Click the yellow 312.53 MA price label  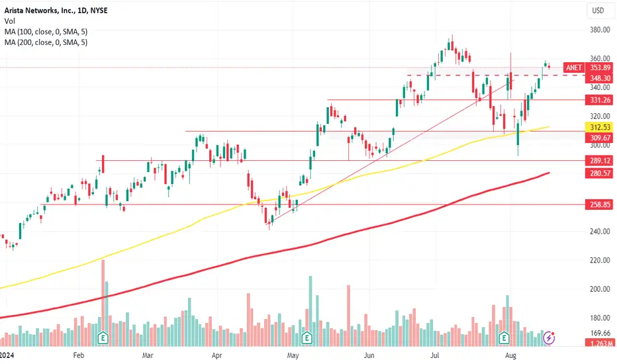click(600, 127)
